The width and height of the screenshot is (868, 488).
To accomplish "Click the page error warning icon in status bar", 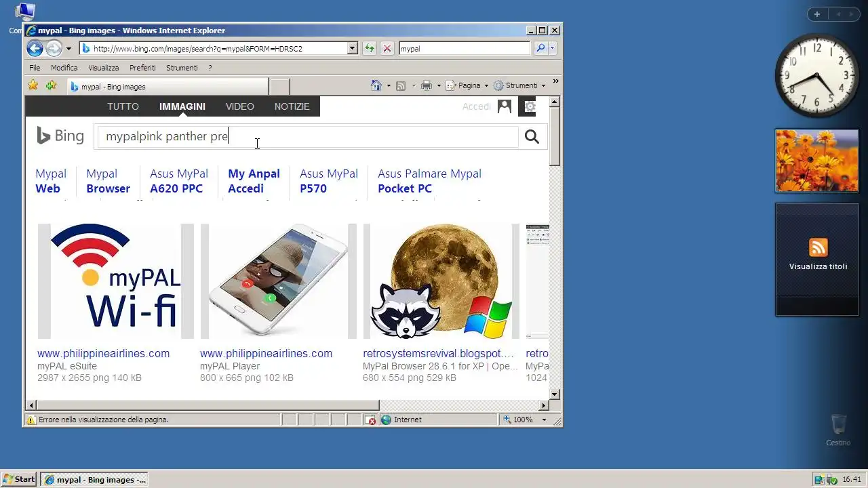I will (x=31, y=420).
